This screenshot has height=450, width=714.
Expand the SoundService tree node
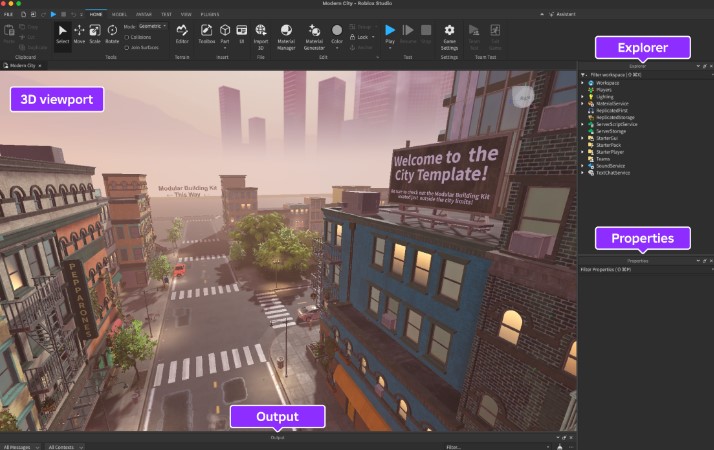pyautogui.click(x=582, y=166)
